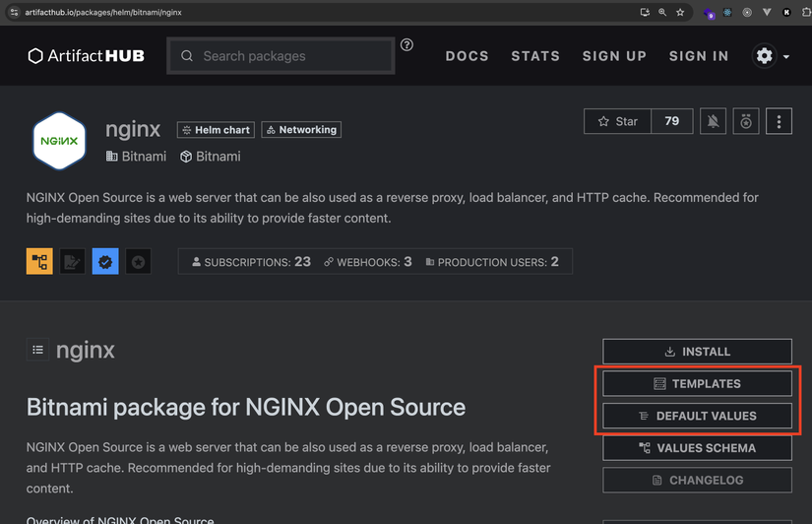Click the star count 79
This screenshot has width=812, height=524.
671,121
